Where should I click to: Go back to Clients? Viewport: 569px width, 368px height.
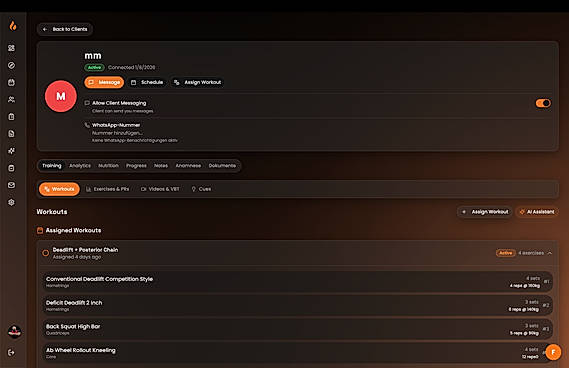coord(65,29)
